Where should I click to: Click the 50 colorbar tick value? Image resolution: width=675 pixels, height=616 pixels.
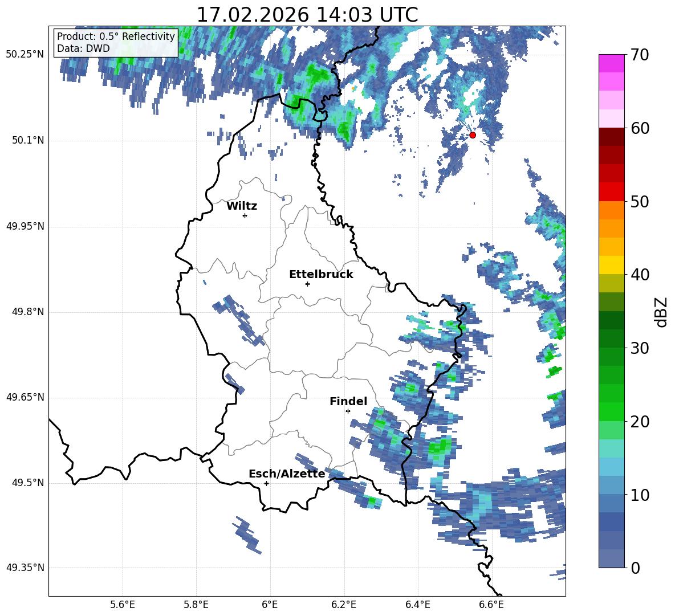tap(640, 202)
